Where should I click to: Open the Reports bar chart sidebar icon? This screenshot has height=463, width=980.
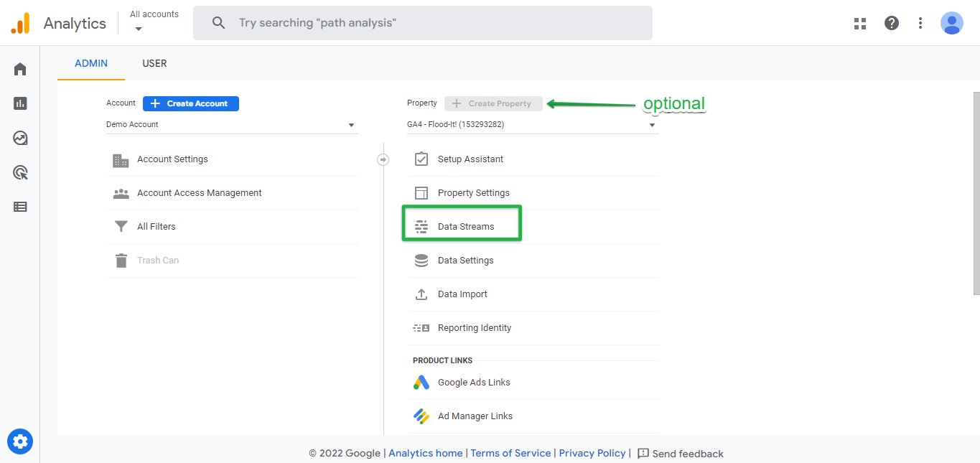20,103
